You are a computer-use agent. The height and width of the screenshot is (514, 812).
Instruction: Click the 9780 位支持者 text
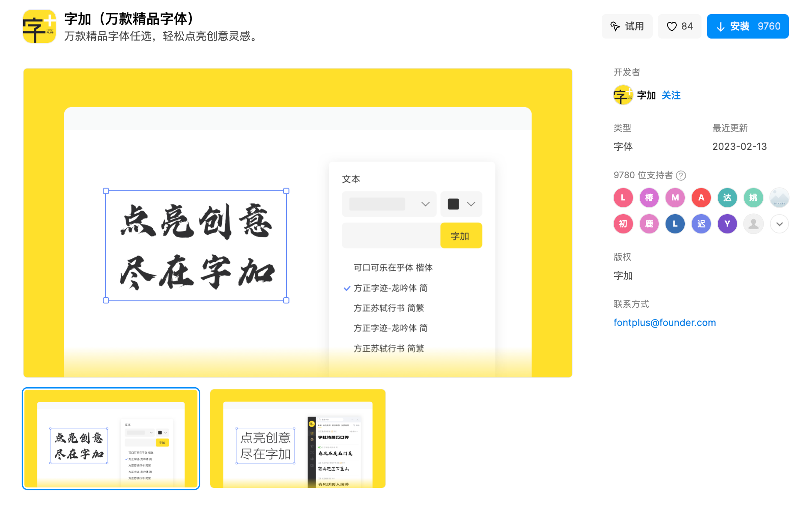[643, 175]
